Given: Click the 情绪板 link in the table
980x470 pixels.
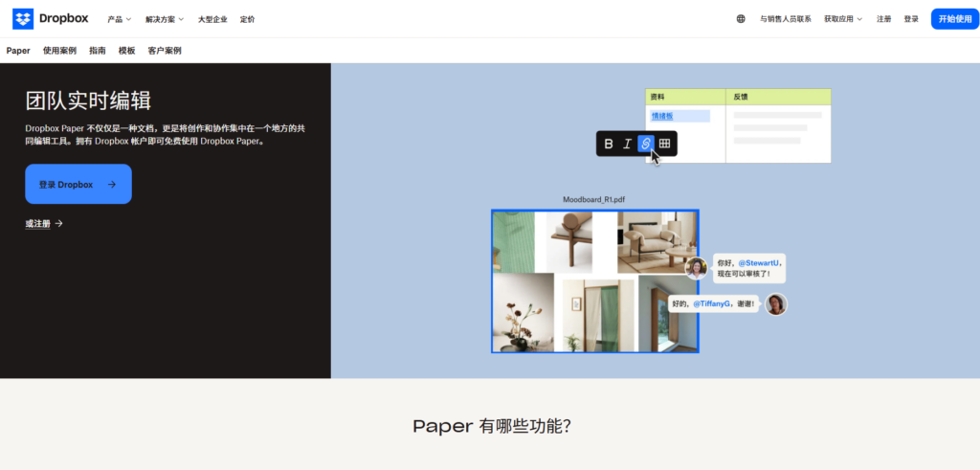Looking at the screenshot, I should (x=662, y=116).
